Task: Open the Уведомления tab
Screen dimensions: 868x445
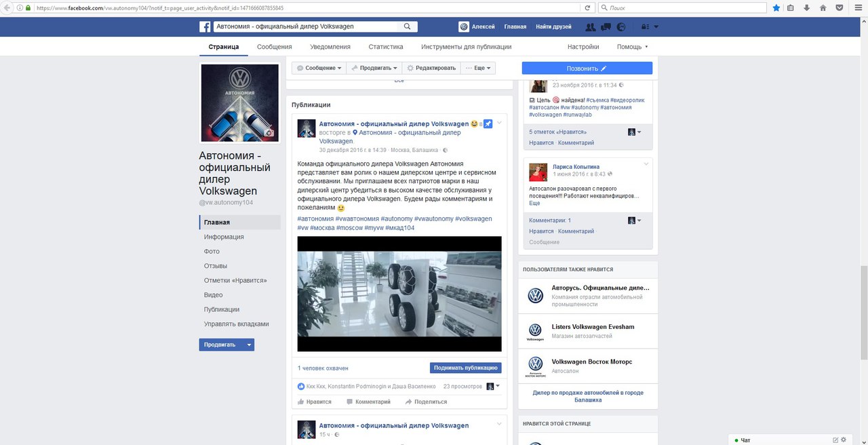Action: [x=330, y=47]
